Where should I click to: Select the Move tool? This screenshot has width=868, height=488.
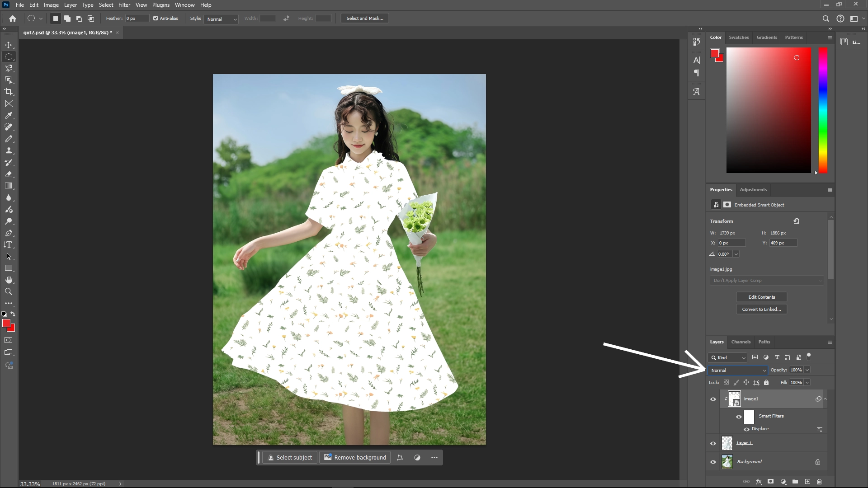click(x=9, y=45)
